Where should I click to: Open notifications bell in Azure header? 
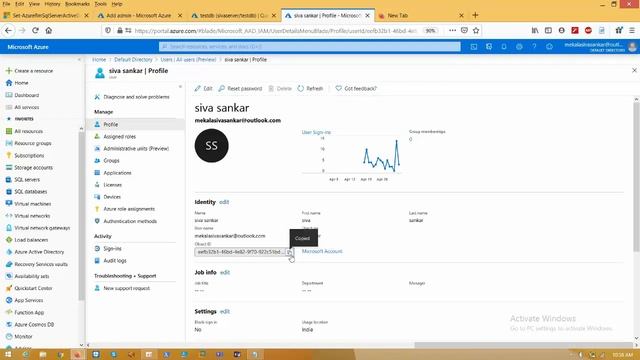click(504, 47)
